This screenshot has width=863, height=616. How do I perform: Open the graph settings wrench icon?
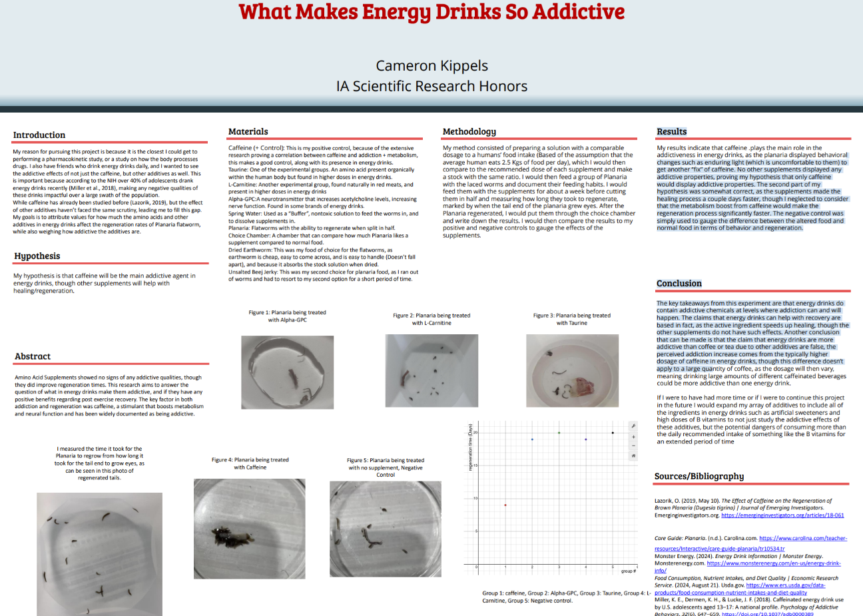coord(633,426)
